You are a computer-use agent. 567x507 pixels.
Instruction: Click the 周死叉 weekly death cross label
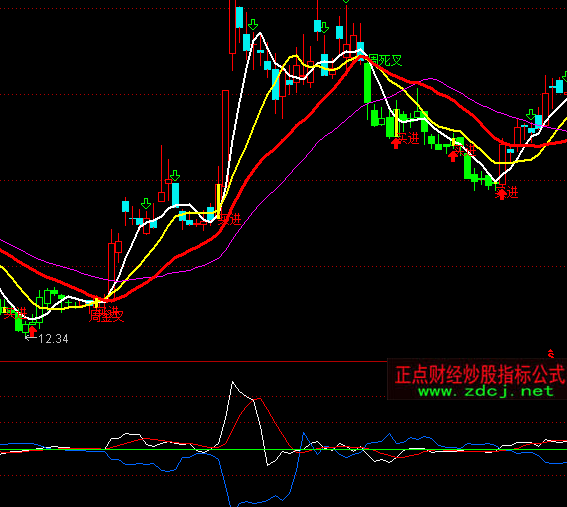pos(386,61)
